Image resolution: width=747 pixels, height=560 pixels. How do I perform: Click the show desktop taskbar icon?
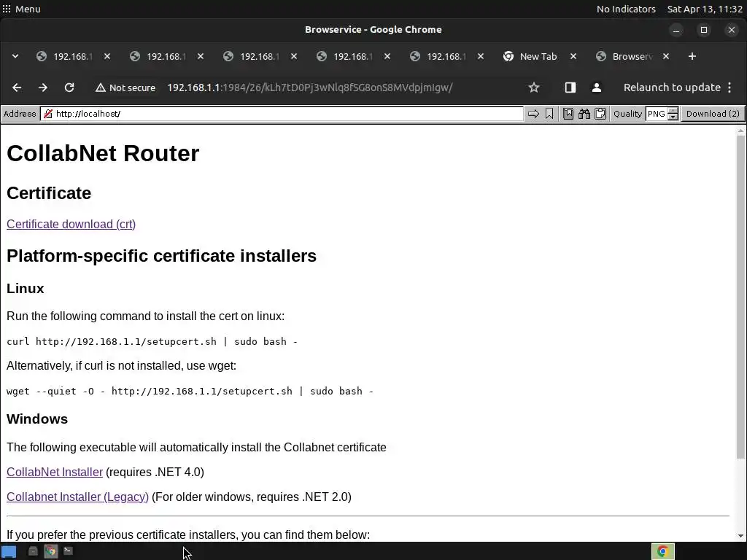point(9,551)
